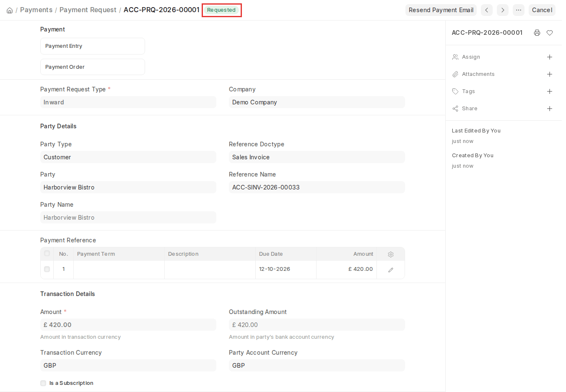The image size is (566, 392).
Task: Click the Party Name read-only field
Action: 128,218
